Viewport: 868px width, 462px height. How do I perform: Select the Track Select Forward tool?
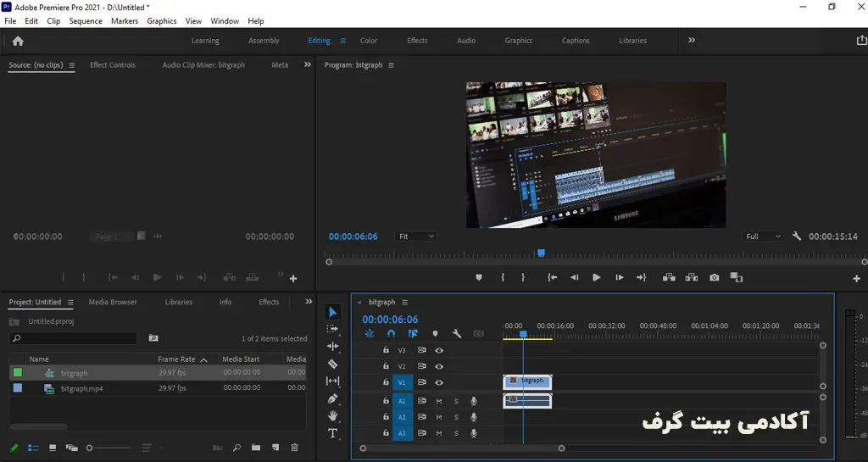pos(332,329)
